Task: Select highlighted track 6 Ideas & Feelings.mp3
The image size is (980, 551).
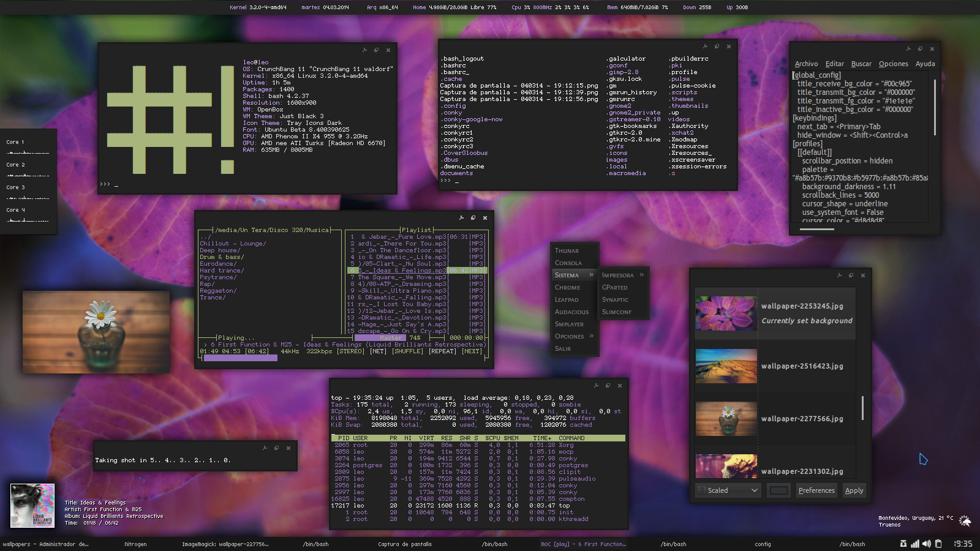Action: coord(417,271)
